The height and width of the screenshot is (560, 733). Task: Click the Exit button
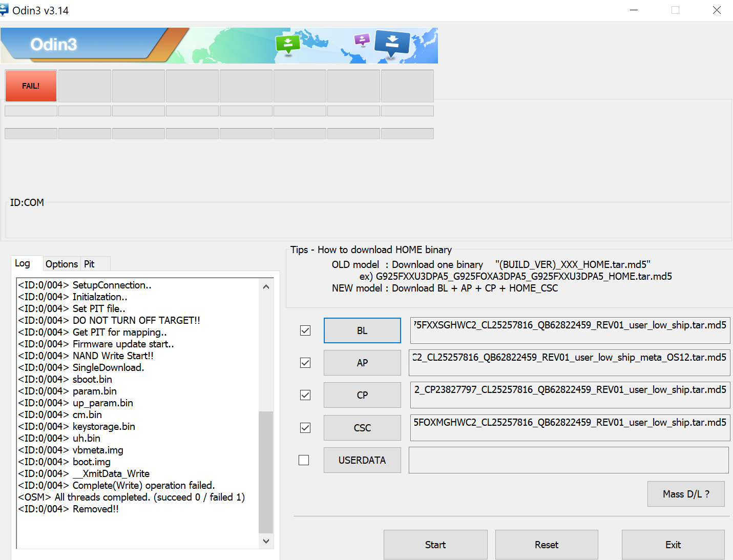pos(673,545)
